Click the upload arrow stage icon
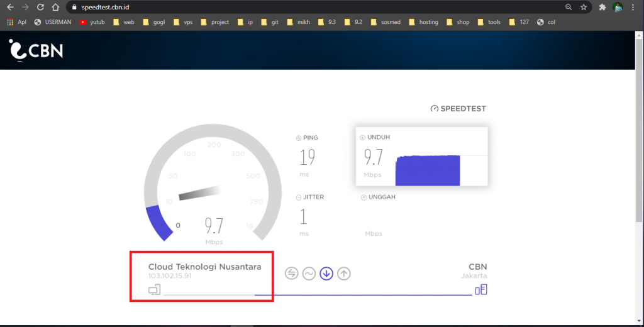The width and height of the screenshot is (644, 327). point(343,274)
